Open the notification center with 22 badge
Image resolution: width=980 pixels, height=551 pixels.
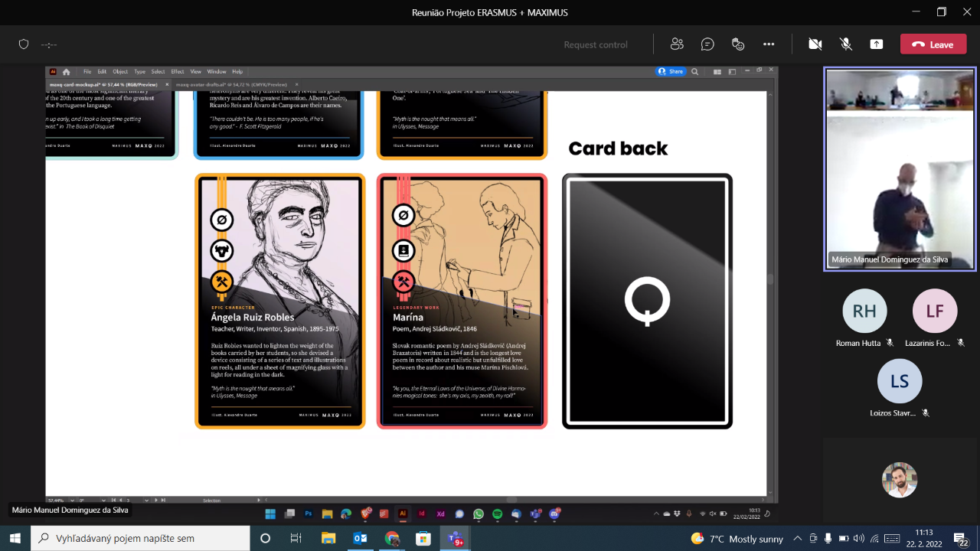pyautogui.click(x=962, y=539)
